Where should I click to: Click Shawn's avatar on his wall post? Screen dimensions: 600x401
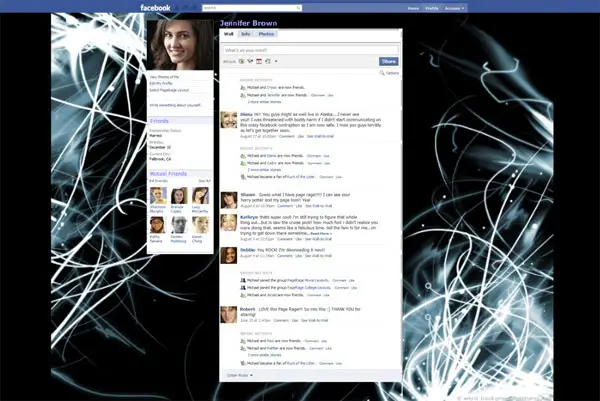(x=229, y=200)
